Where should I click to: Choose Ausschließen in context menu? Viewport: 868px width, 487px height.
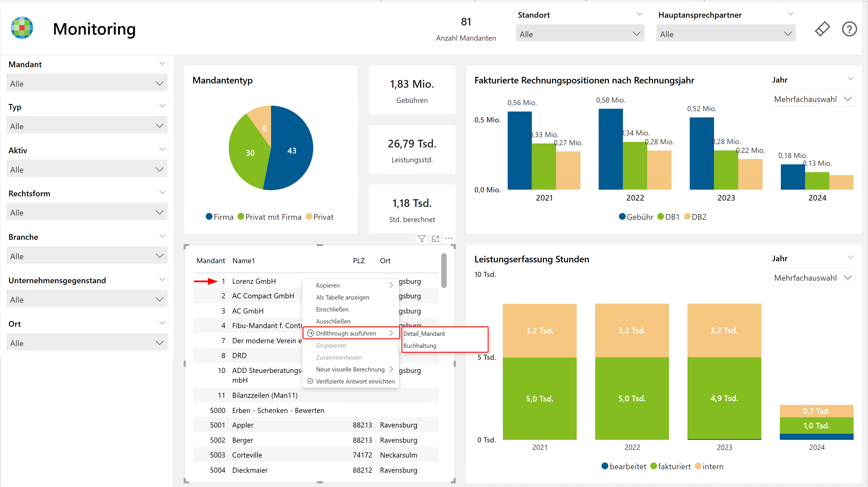[351, 321]
